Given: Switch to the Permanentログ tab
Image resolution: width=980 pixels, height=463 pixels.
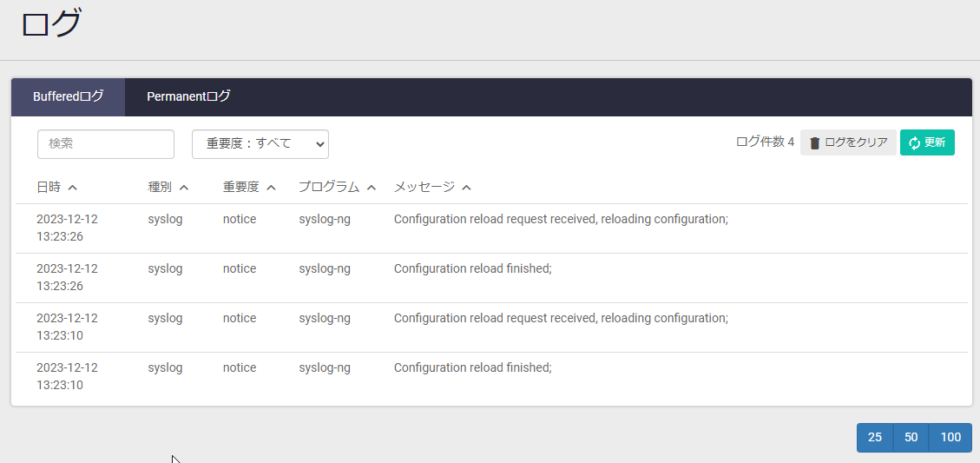Looking at the screenshot, I should pos(188,97).
